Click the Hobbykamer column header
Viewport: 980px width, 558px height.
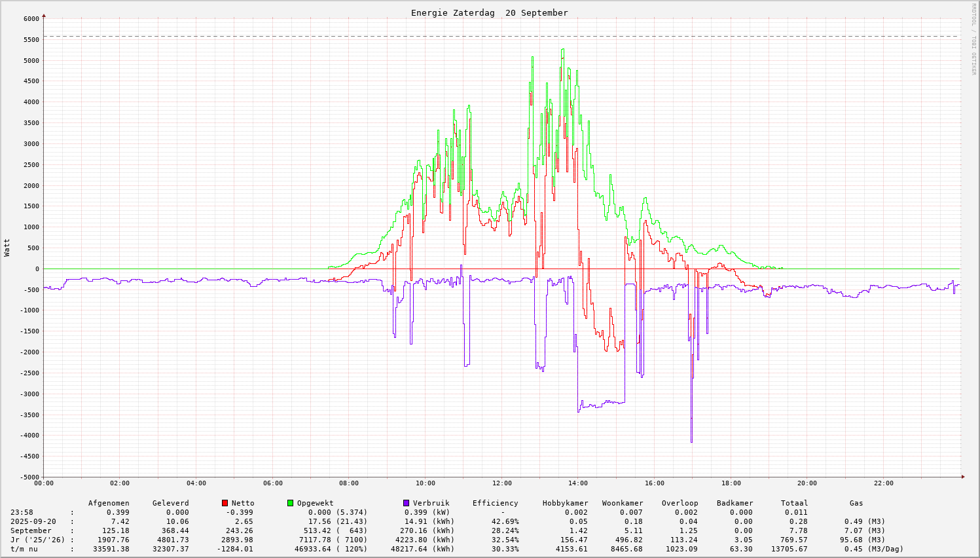pos(565,503)
